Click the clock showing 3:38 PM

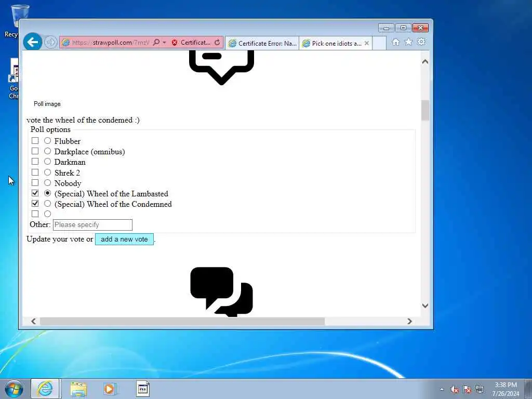point(506,385)
